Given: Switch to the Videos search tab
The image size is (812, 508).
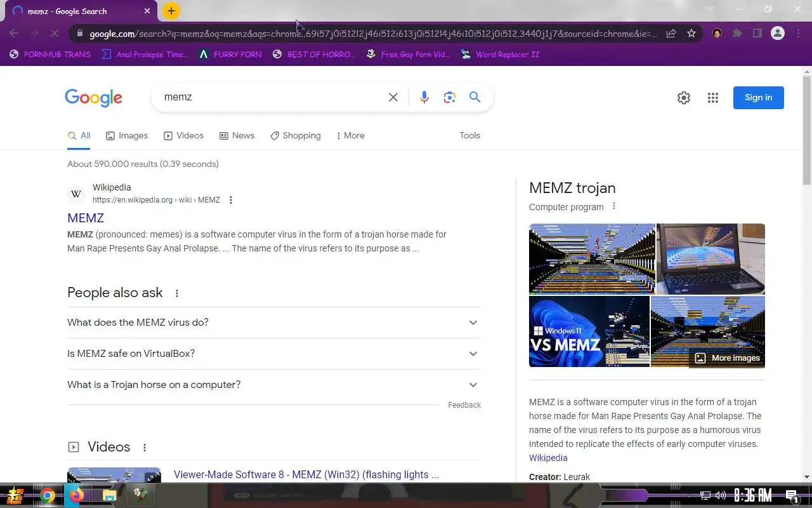Looking at the screenshot, I should (184, 136).
